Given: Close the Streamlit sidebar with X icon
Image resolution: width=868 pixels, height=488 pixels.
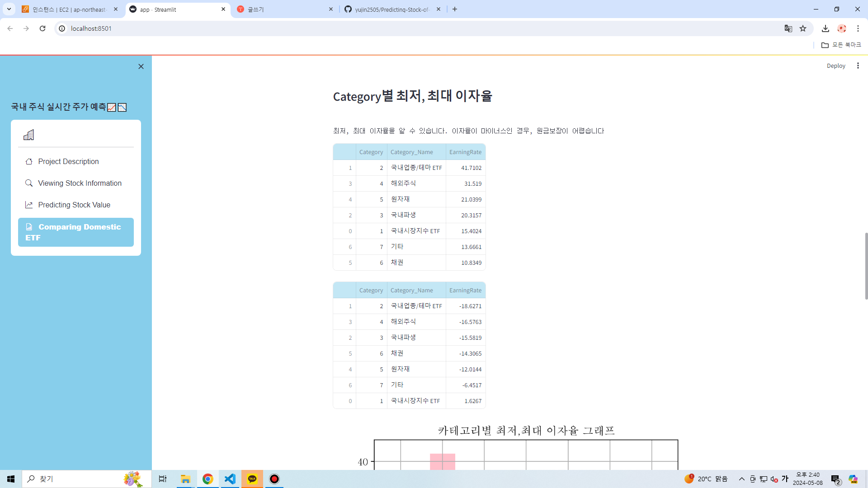Looking at the screenshot, I should (x=141, y=66).
